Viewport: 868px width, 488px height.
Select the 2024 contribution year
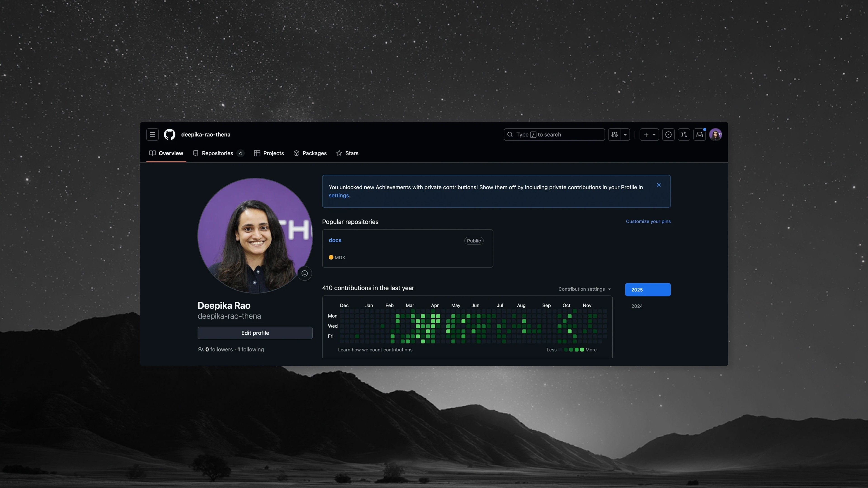tap(637, 306)
